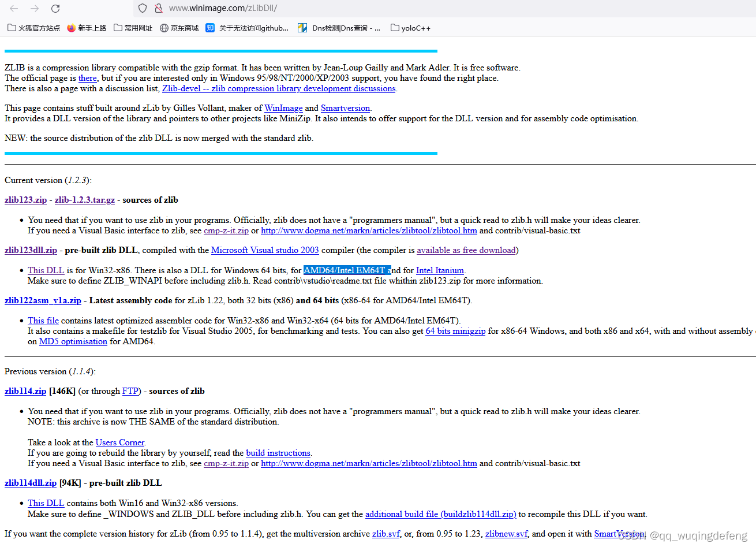Open the 常用网址 bookmark folder
This screenshot has height=547, width=756.
132,27
